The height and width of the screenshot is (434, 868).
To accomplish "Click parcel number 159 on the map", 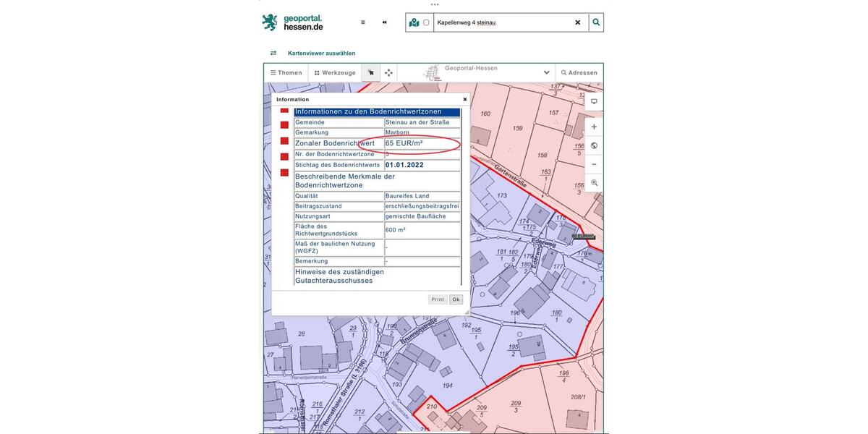I will [x=517, y=128].
